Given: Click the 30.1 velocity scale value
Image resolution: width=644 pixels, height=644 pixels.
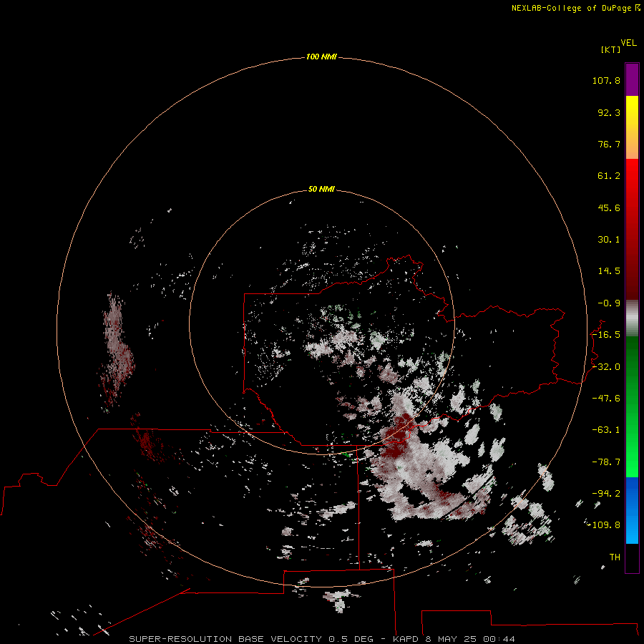Looking at the screenshot, I should point(609,240).
